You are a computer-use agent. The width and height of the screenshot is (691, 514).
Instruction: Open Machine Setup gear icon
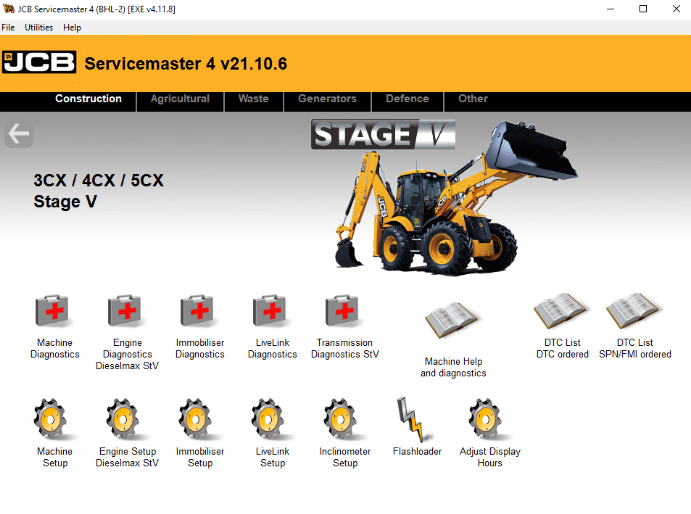point(54,421)
